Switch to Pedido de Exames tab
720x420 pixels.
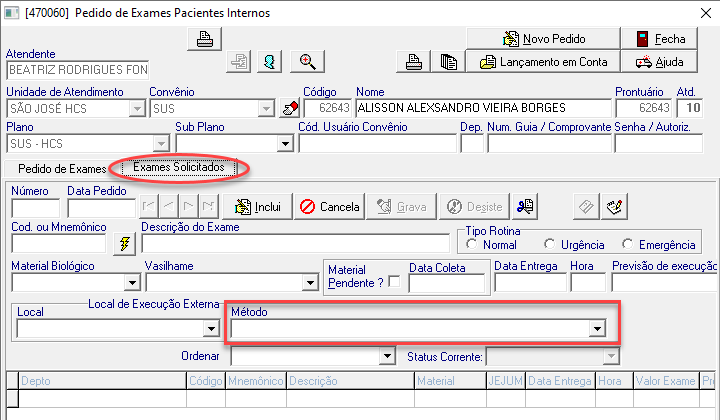pos(62,168)
